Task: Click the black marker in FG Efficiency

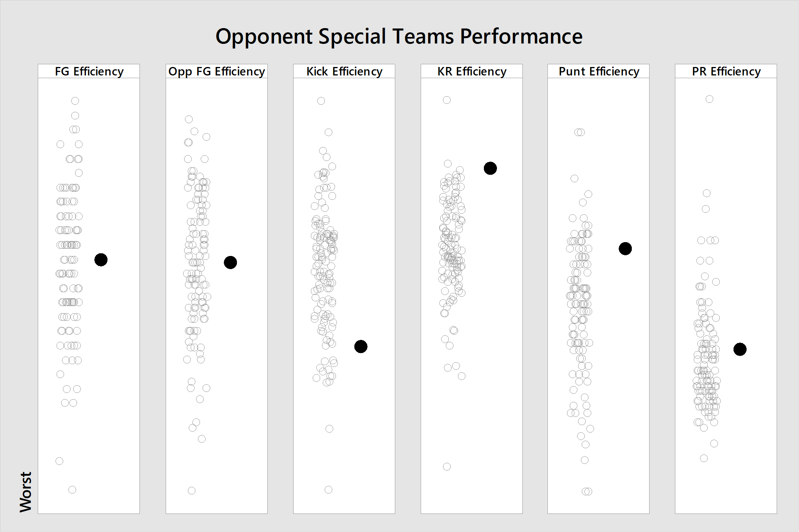Action: pyautogui.click(x=101, y=260)
